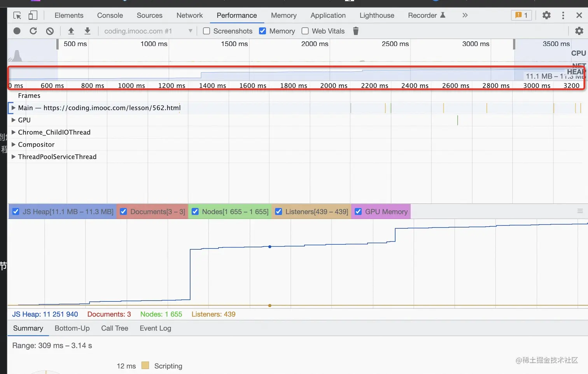Click the orange point on the listeners line
Viewport: 588px width, 374px height.
(x=270, y=306)
